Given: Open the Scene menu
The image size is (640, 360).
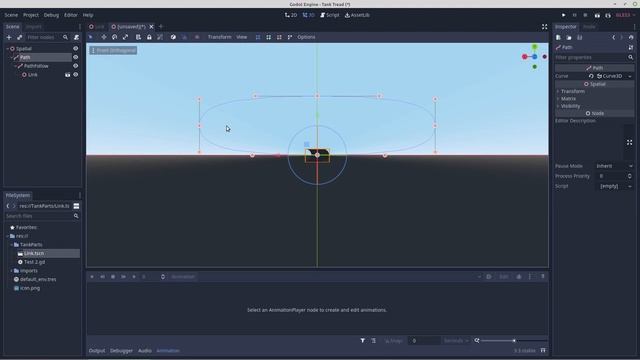Looking at the screenshot, I should (11, 15).
